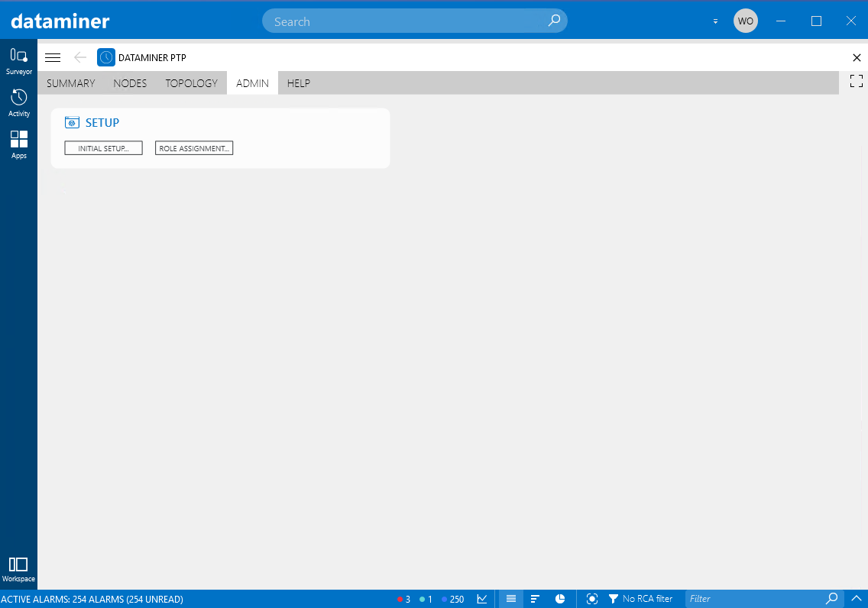Click the focus target icon in alarm bar

pyautogui.click(x=591, y=599)
